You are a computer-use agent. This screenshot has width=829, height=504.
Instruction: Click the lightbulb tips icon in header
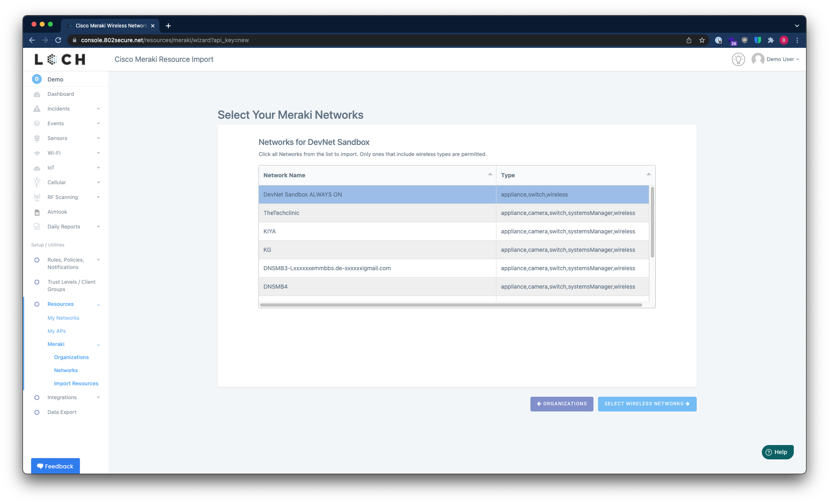coord(738,59)
